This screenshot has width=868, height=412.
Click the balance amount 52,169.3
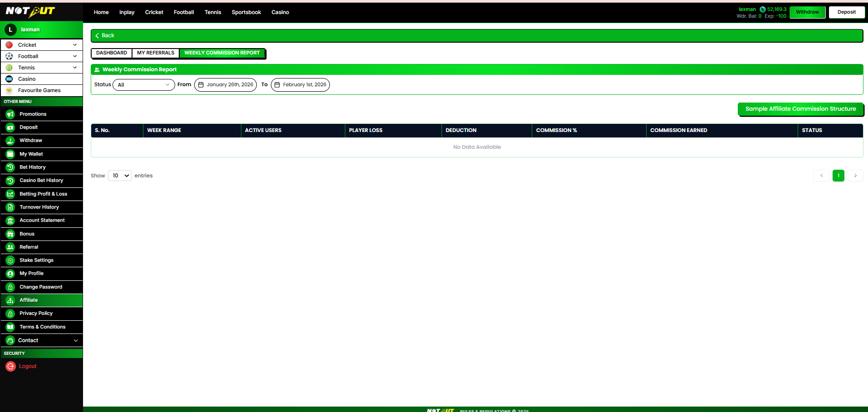[x=777, y=9]
